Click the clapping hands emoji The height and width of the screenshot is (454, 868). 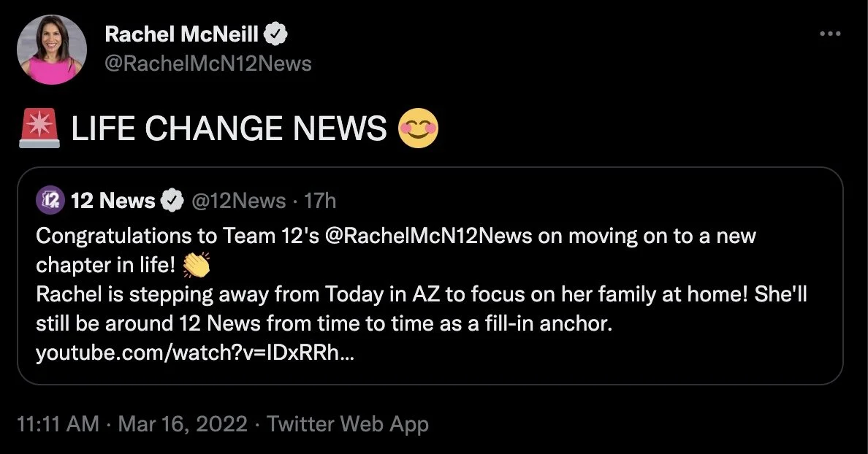point(197,265)
